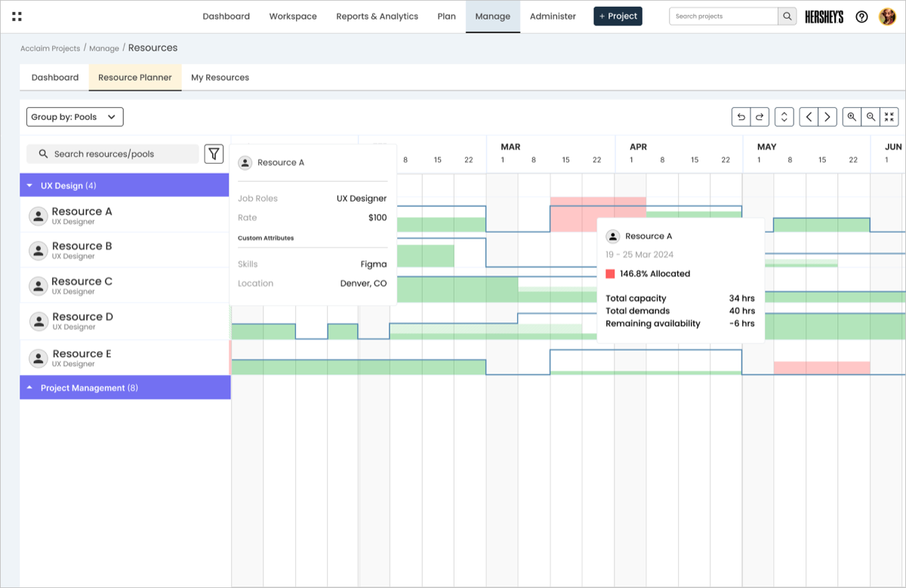This screenshot has width=906, height=588.
Task: Open the user profile avatar
Action: pos(887,17)
